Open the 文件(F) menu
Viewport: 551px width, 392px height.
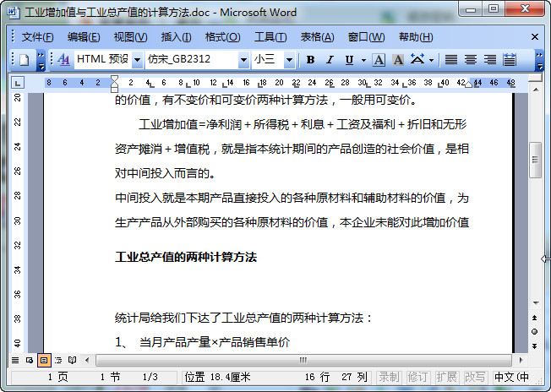37,37
